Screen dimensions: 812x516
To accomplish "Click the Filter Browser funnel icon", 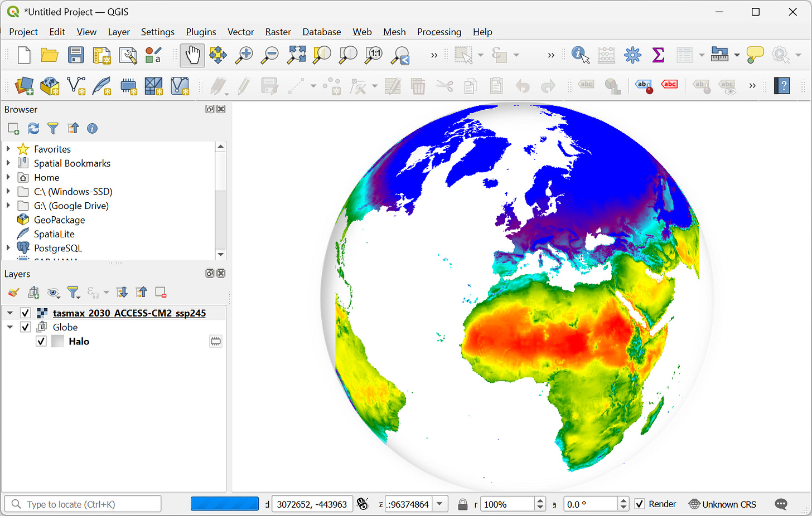I will point(53,129).
